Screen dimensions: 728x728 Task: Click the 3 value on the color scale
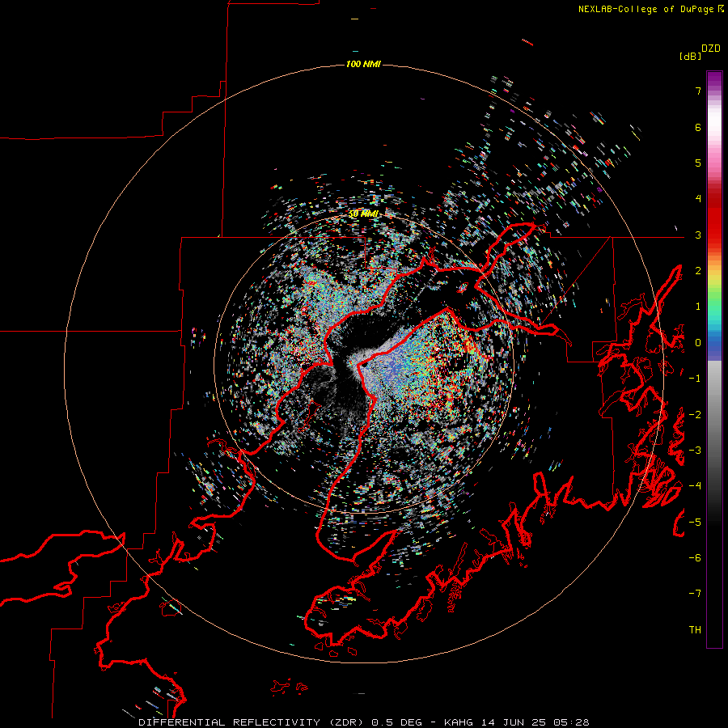click(698, 235)
